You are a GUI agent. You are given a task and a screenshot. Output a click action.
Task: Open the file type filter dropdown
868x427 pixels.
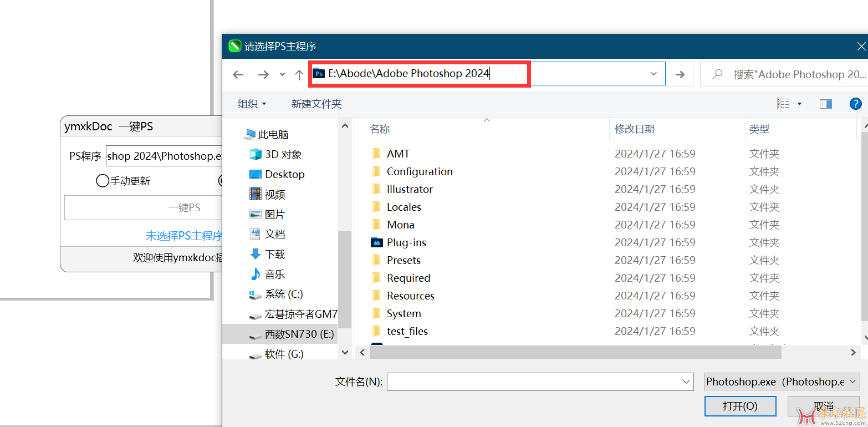coord(782,382)
